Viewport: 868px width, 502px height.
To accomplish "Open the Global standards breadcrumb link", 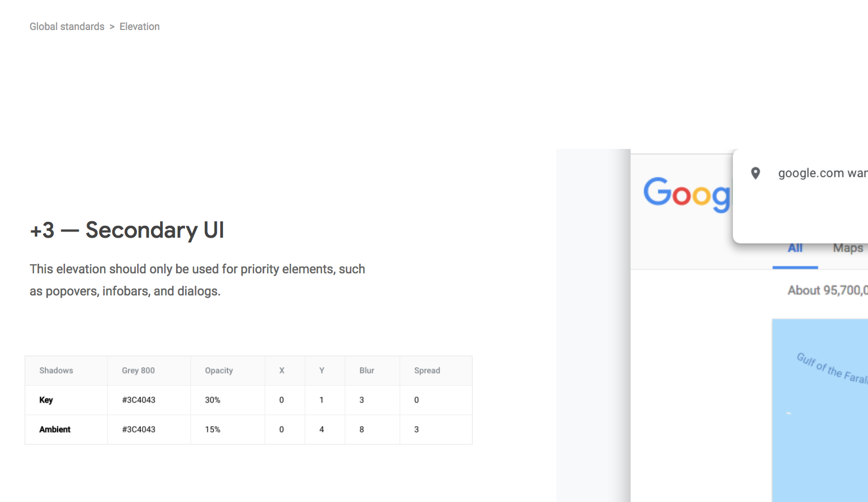I will pos(67,27).
